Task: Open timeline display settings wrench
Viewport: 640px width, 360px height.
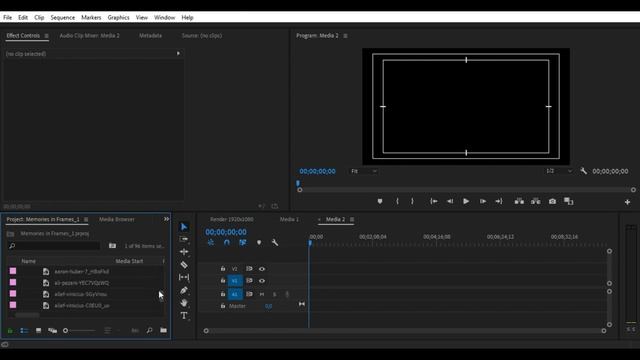Action: click(275, 242)
